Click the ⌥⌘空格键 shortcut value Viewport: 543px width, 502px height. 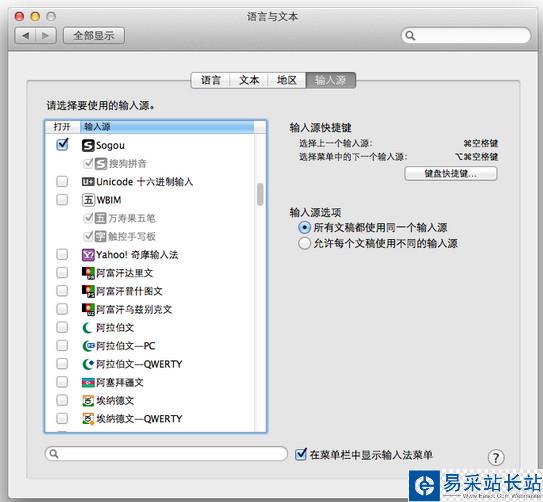click(477, 157)
